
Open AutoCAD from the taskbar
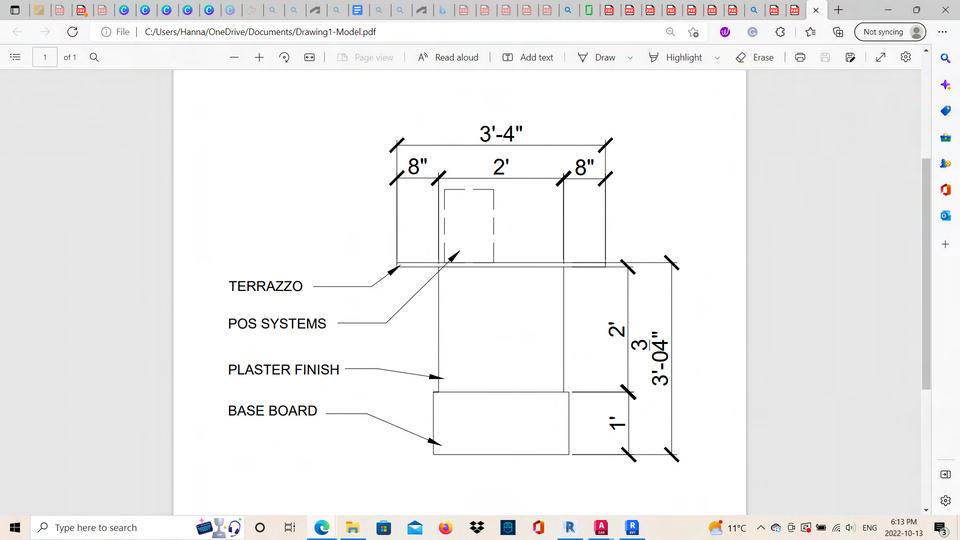601,527
